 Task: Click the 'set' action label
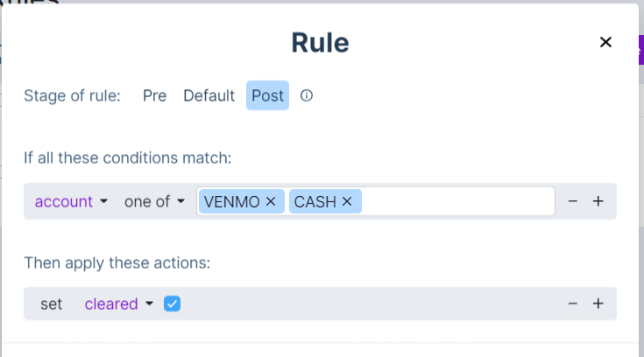[52, 304]
